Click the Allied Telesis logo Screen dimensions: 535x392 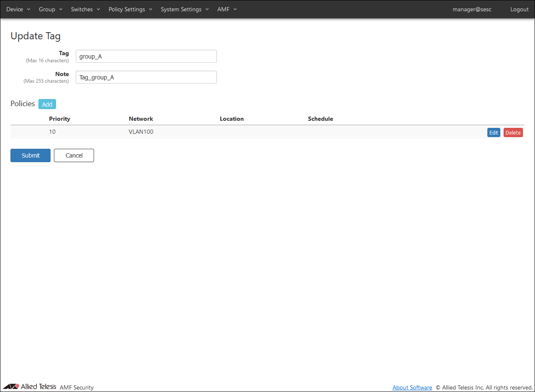(30, 387)
